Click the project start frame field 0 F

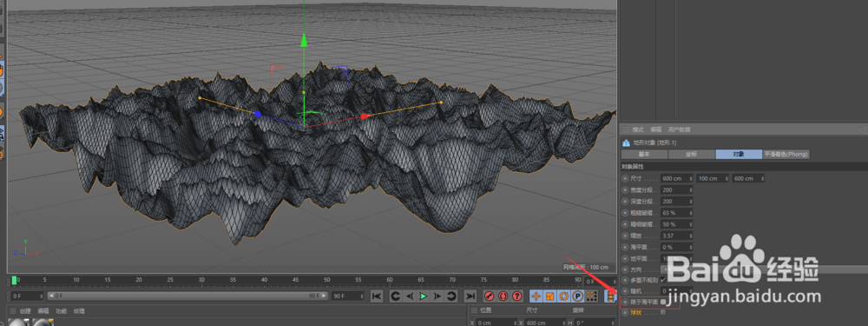27,296
